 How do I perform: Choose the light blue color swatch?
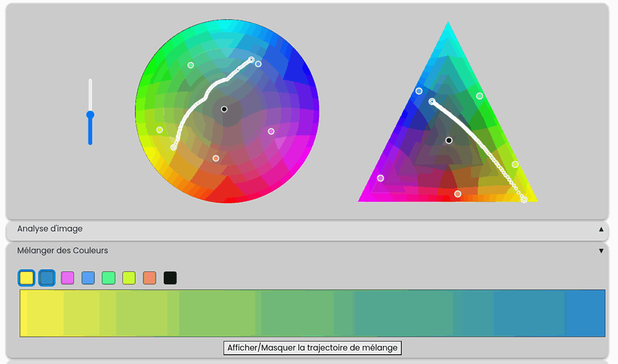(88, 278)
